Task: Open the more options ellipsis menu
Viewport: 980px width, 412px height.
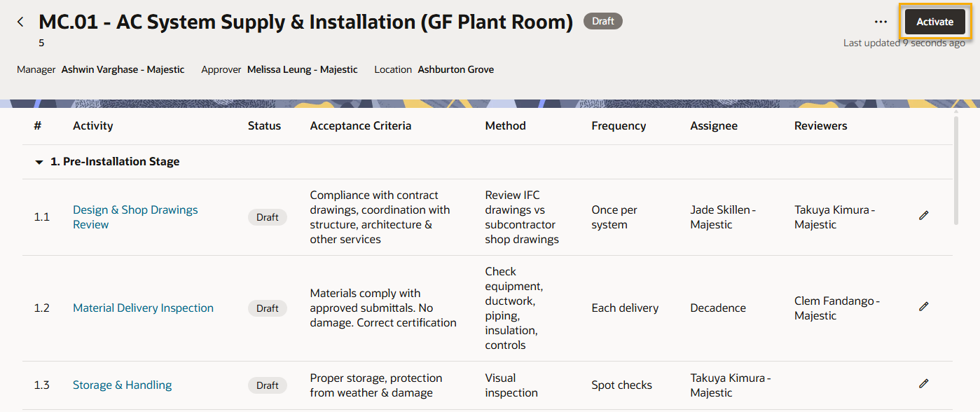Action: click(x=881, y=22)
